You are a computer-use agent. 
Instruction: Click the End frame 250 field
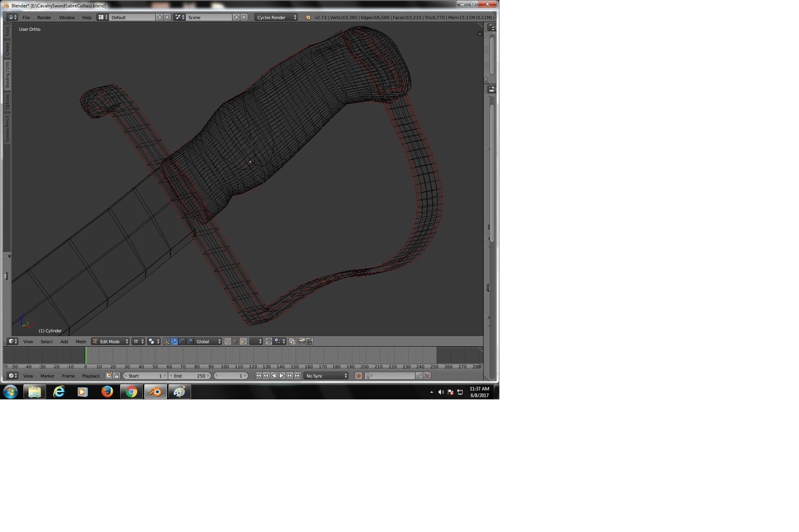[190, 376]
